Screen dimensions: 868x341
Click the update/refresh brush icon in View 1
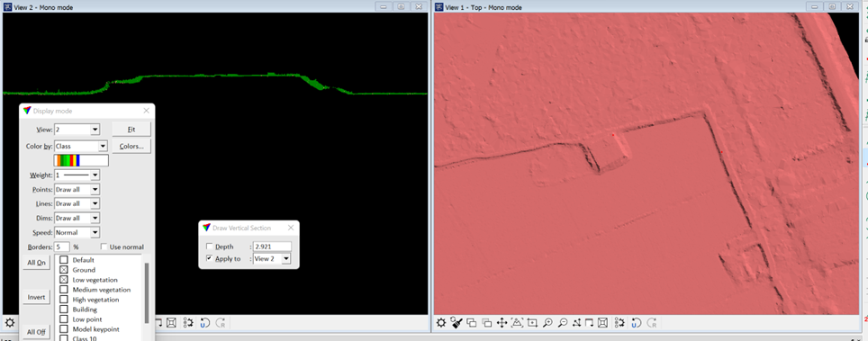point(457,323)
